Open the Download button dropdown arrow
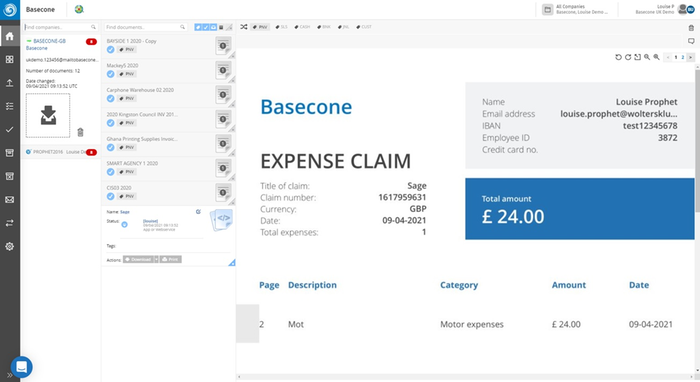The height and width of the screenshot is (382, 700). [156, 259]
